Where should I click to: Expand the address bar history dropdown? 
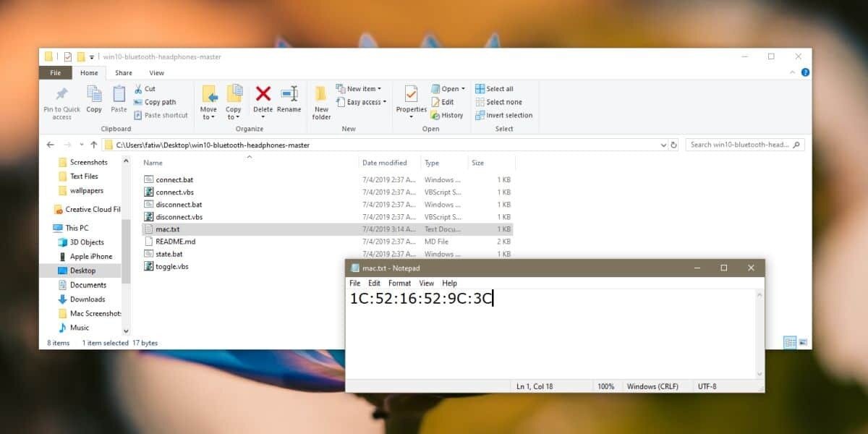[663, 145]
